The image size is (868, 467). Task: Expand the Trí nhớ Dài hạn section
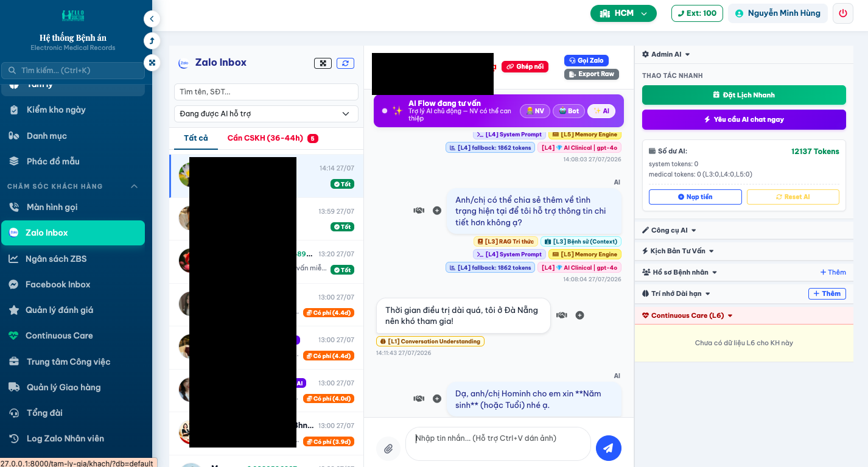point(676,293)
